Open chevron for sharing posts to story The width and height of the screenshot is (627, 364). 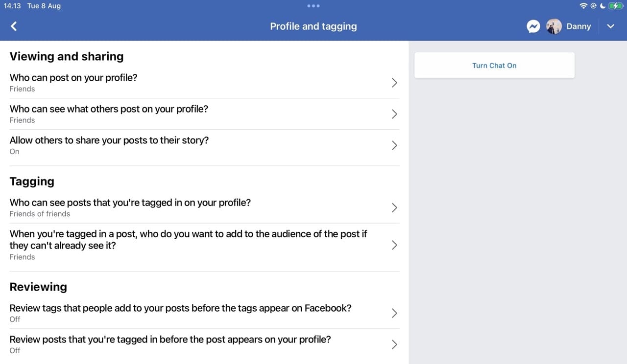coord(394,145)
